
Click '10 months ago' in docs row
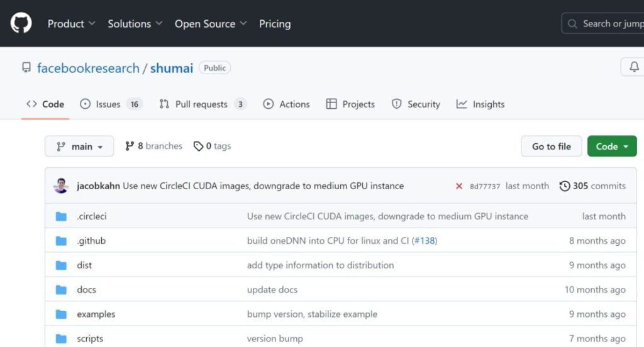[x=595, y=290]
